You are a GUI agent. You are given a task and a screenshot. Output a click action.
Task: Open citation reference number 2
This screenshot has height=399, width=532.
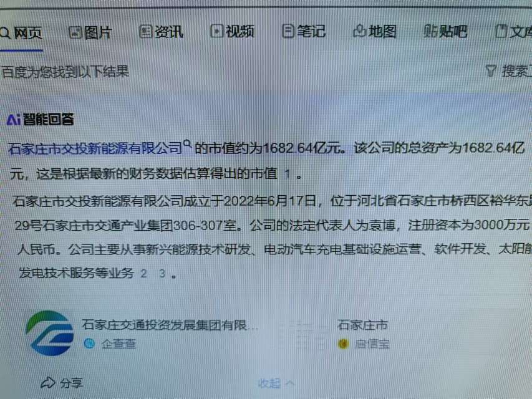click(144, 274)
